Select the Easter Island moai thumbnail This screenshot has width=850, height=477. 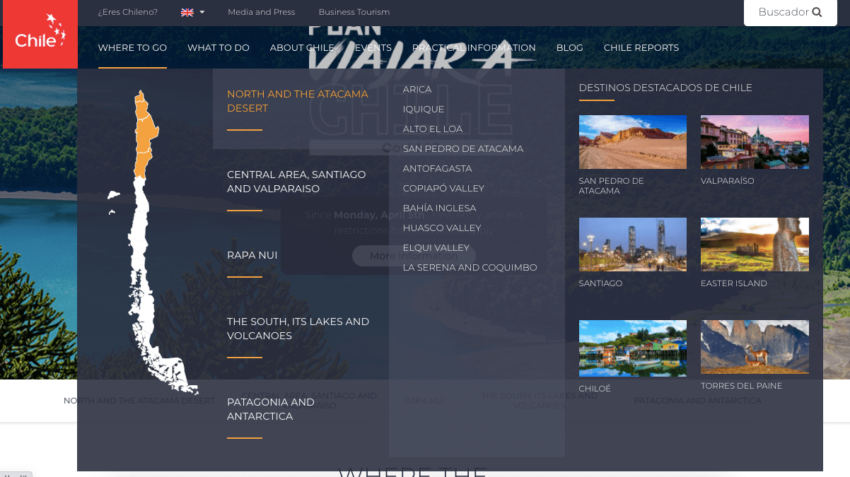pyautogui.click(x=754, y=244)
